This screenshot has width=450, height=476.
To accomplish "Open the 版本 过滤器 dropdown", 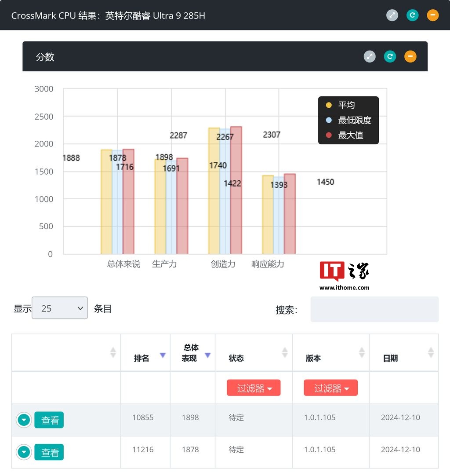I will coord(330,388).
